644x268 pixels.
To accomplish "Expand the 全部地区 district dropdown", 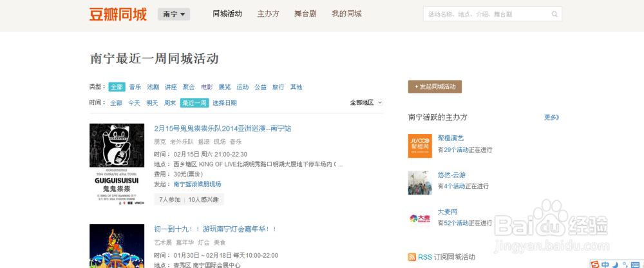I will pos(366,102).
